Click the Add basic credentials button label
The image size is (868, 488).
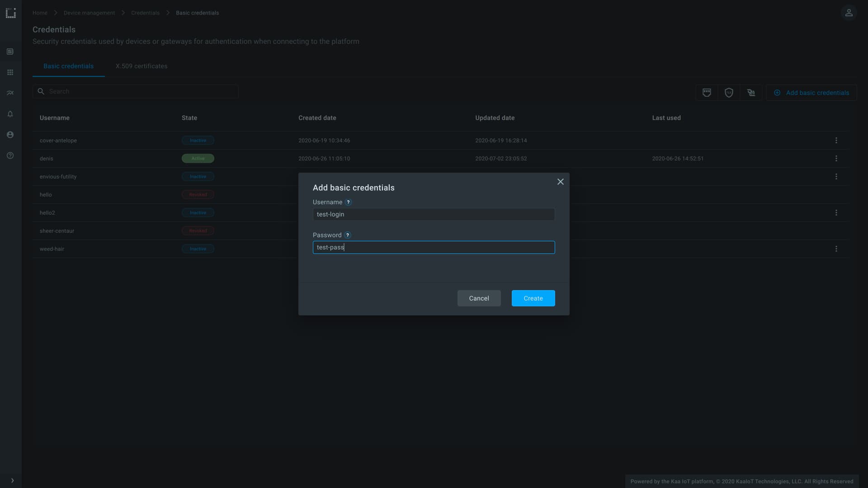(x=817, y=93)
